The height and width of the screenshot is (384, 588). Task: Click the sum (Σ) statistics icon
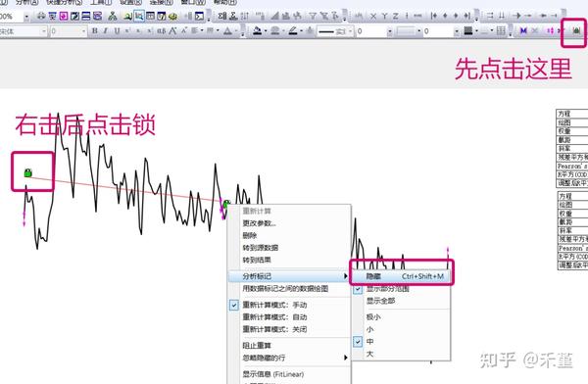coord(222,16)
